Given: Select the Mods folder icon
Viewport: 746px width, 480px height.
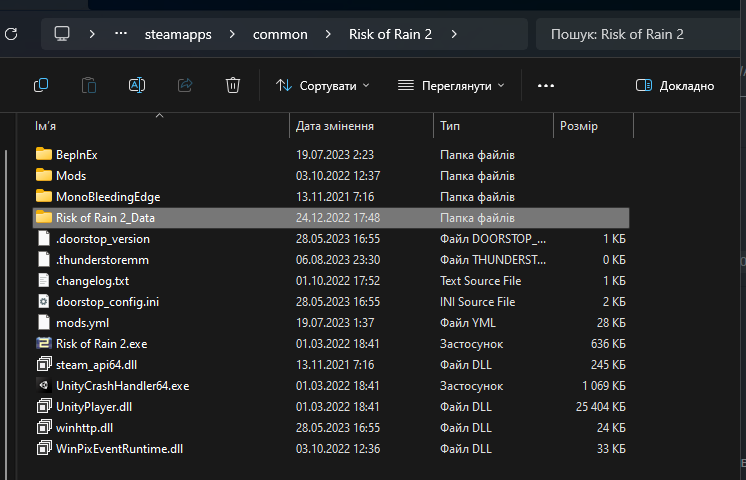Looking at the screenshot, I should (x=44, y=175).
